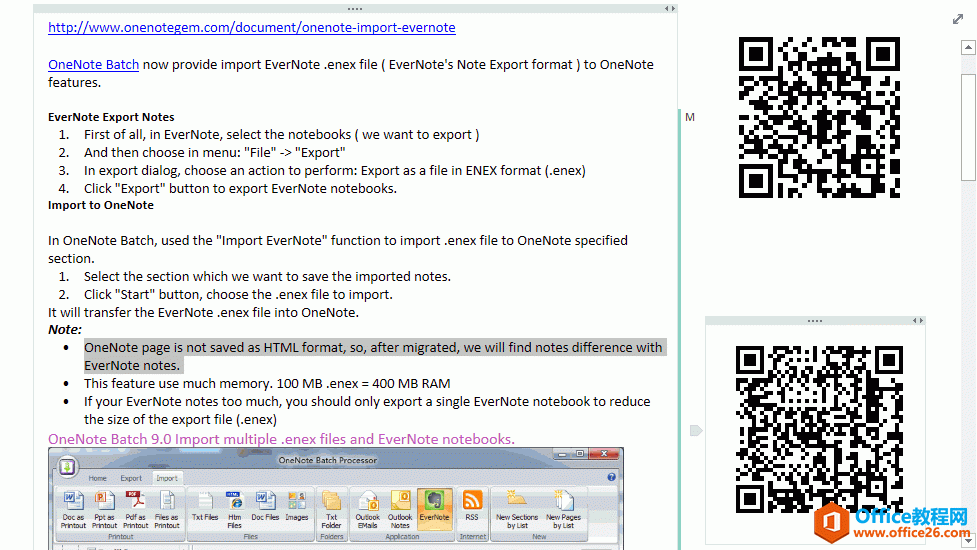Click the Txt Files import icon
Screen dimensions: 977x550
coord(204,506)
